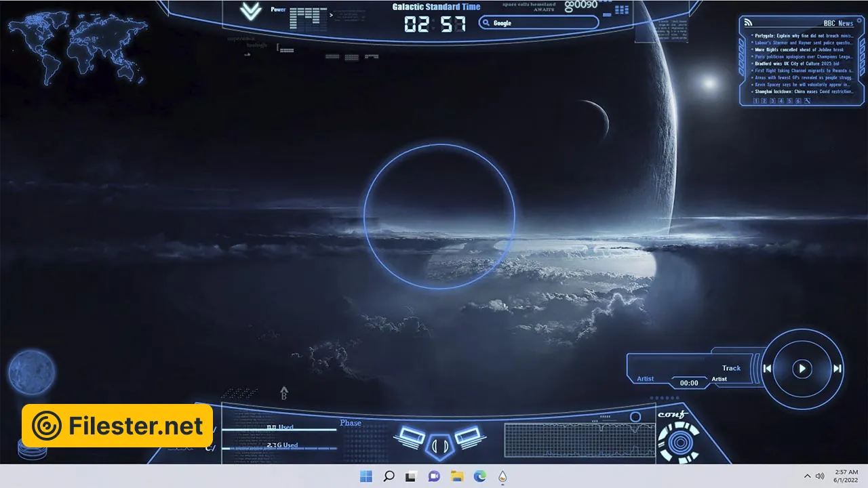Switch to news feed page 5
Image resolution: width=868 pixels, height=488 pixels.
tap(789, 101)
